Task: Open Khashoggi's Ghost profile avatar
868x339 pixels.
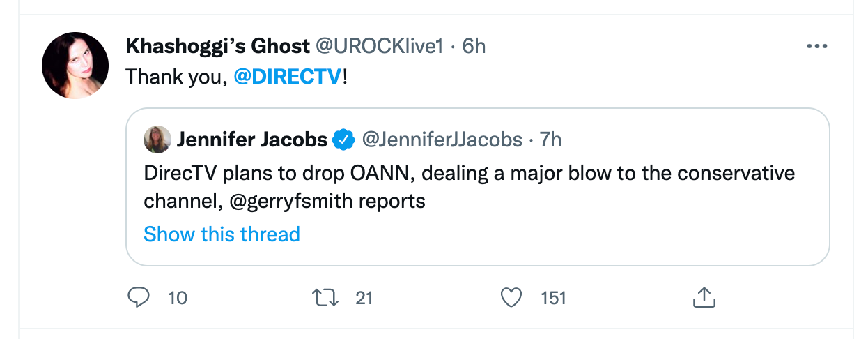Action: (75, 65)
